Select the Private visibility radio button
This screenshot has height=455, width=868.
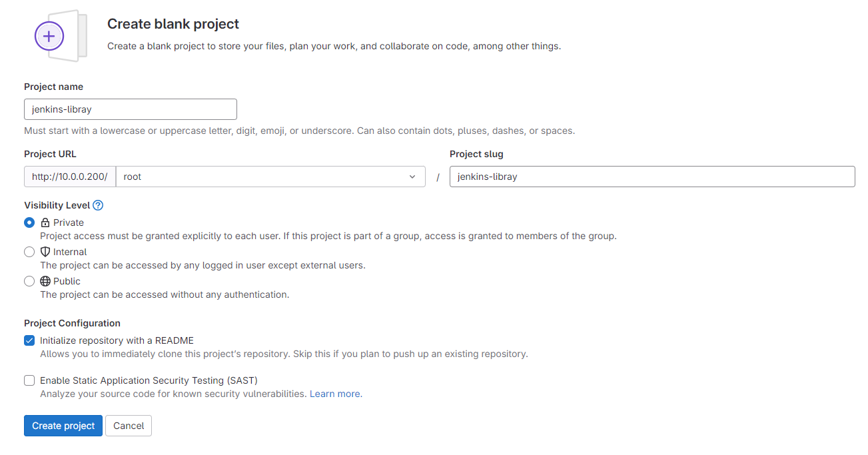tap(29, 223)
